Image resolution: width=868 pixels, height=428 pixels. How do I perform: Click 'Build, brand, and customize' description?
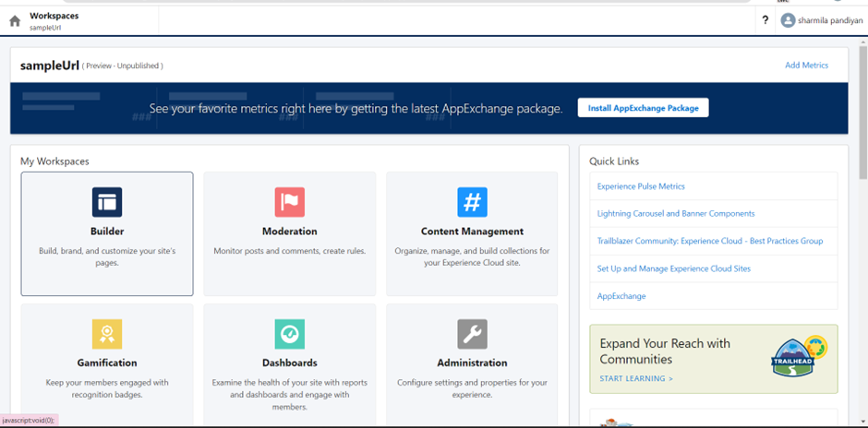[x=107, y=256]
